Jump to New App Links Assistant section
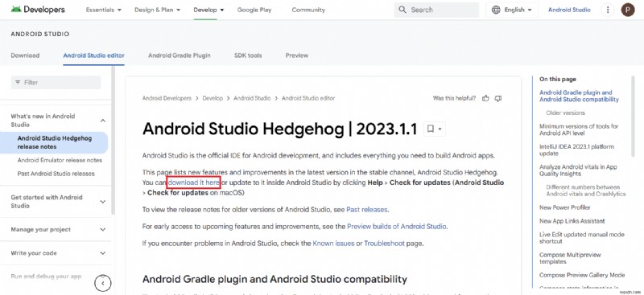Screen dimensions: 644x295 point(572,221)
